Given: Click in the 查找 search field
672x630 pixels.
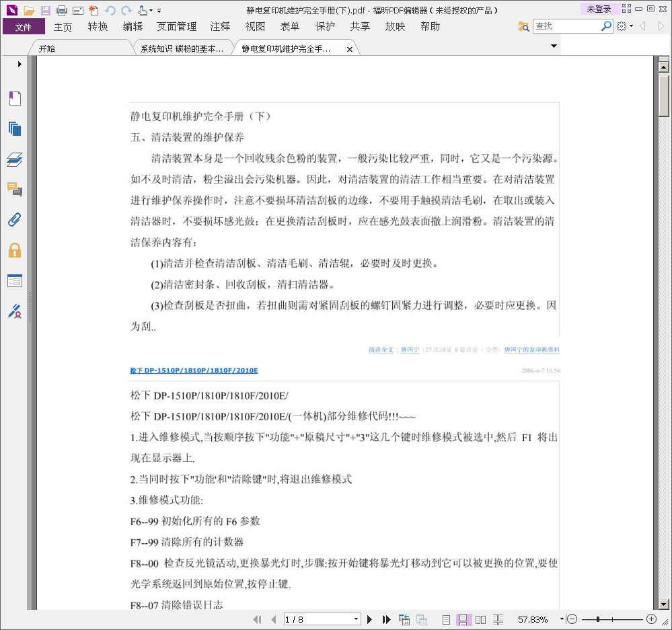Looking at the screenshot, I should point(566,26).
